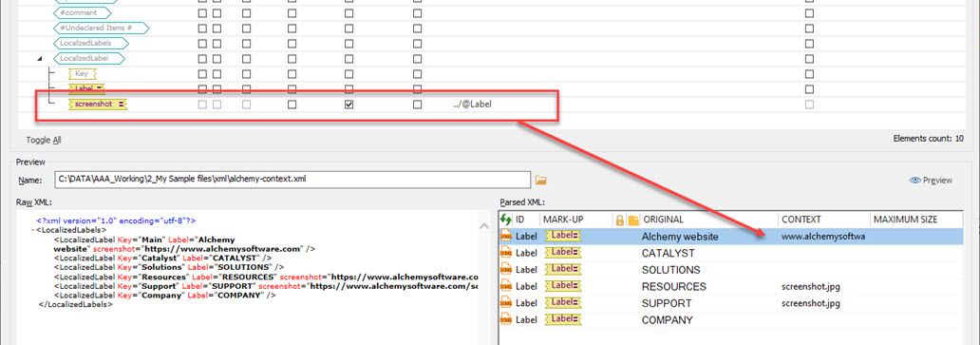
Task: Click the yellow note icon column header
Action: point(633,220)
